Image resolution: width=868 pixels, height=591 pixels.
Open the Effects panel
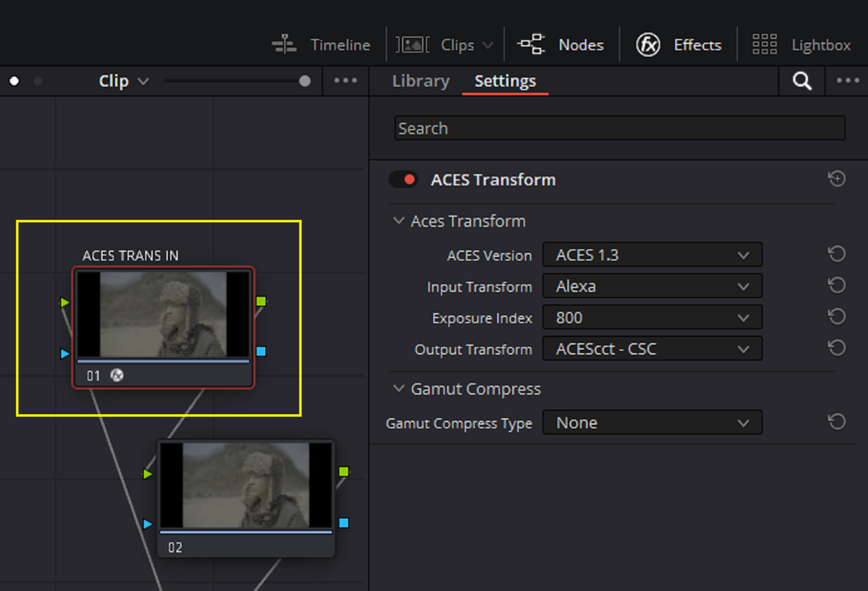[x=679, y=45]
